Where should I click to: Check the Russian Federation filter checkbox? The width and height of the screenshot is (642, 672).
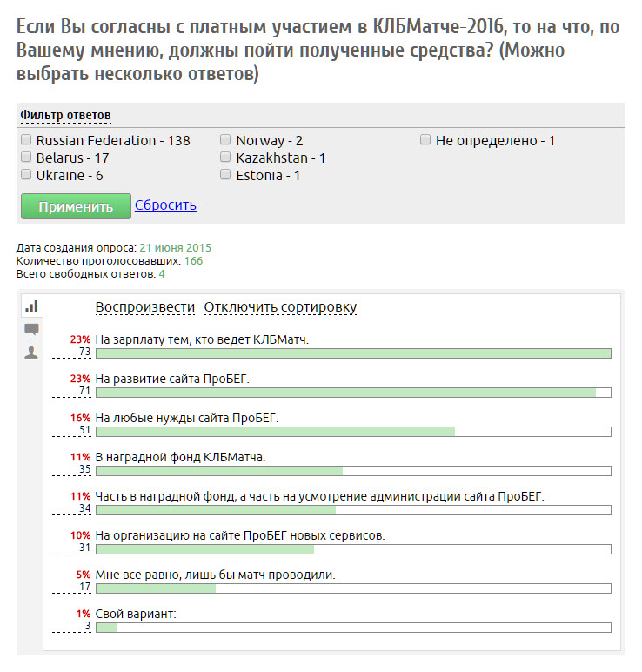click(x=26, y=140)
